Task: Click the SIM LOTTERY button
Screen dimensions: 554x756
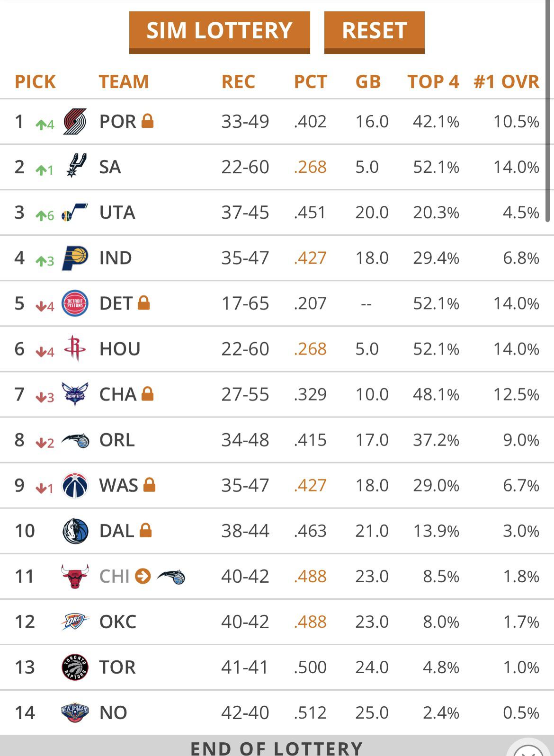Action: [x=219, y=31]
